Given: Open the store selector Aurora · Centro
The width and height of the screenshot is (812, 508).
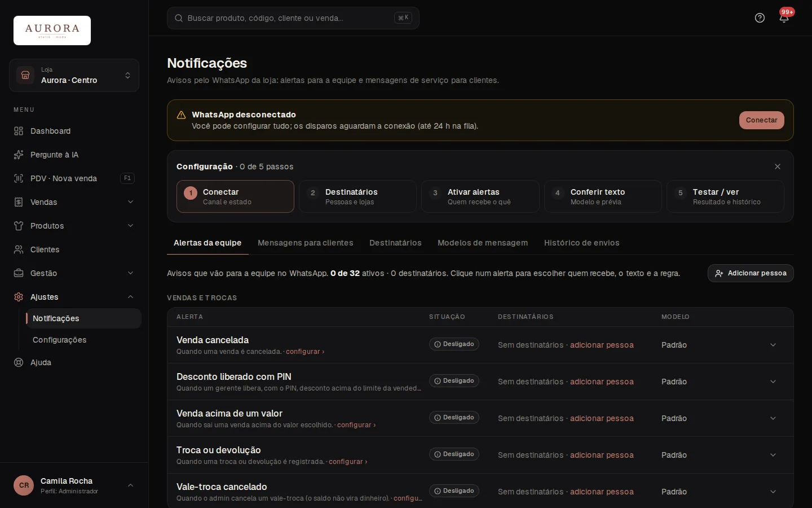Looking at the screenshot, I should [x=74, y=75].
